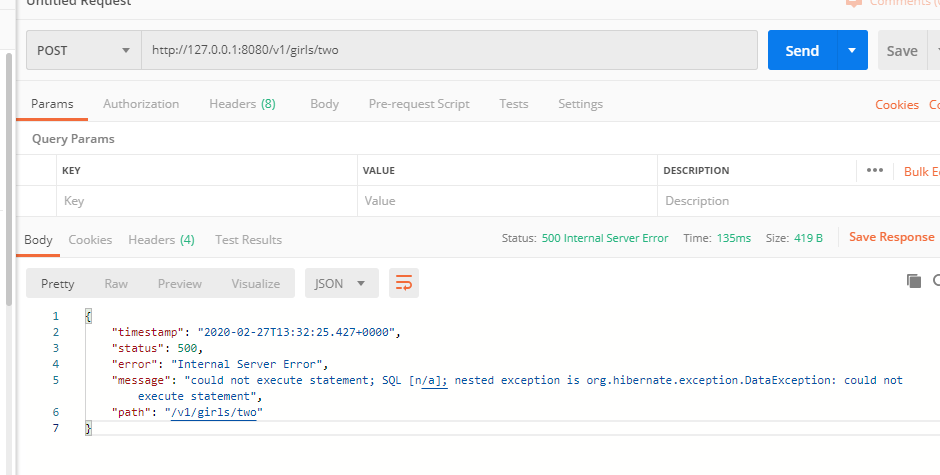Image resolution: width=940 pixels, height=475 pixels.
Task: Open the POST method dropdown
Action: point(83,50)
